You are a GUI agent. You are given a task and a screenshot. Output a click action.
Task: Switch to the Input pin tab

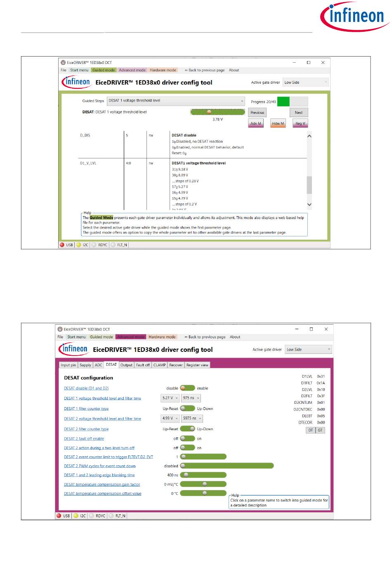click(x=68, y=365)
